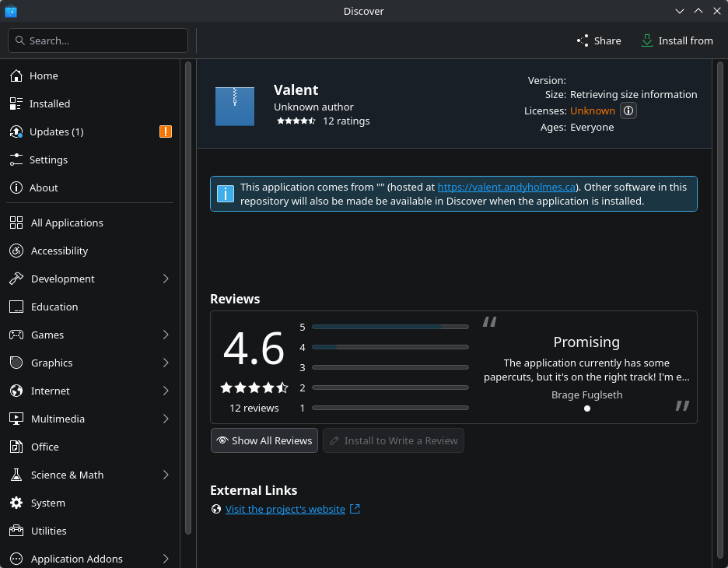Open the Education category
The height and width of the screenshot is (568, 728).
tap(54, 307)
